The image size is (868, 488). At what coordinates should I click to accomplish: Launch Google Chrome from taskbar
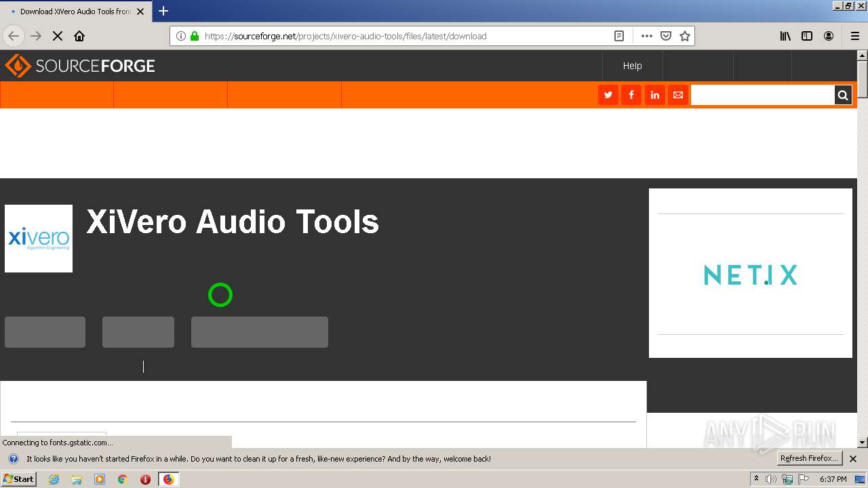[x=123, y=479]
